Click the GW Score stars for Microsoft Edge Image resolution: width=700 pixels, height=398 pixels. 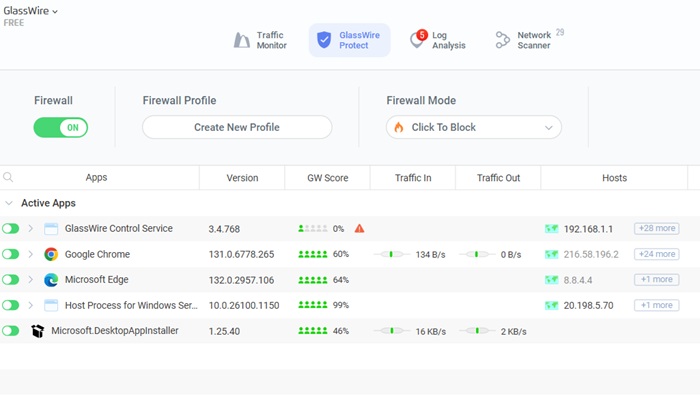312,280
